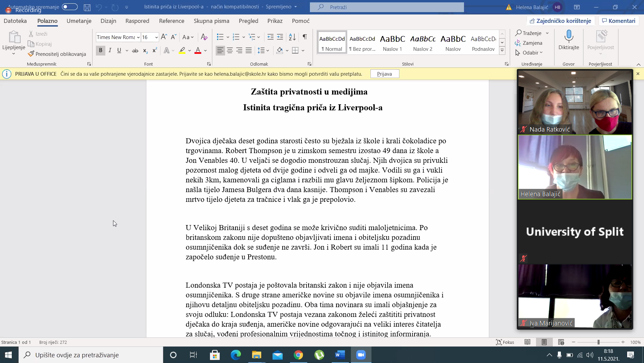
Task: Click the Lijepljenje paste icon
Action: [x=14, y=37]
